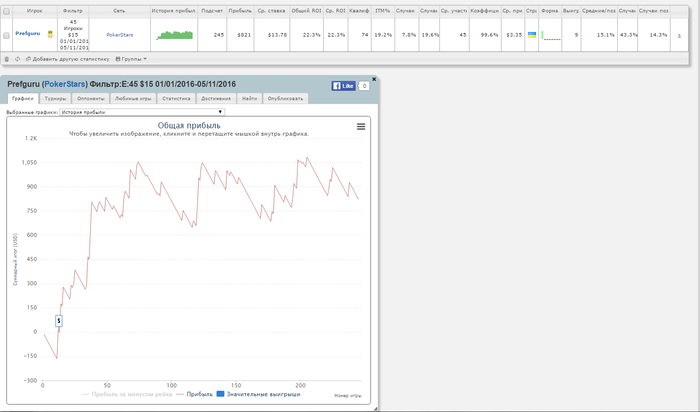This screenshot has height=412, width=700.
Task: Switch to the Статистика tab
Action: point(176,98)
